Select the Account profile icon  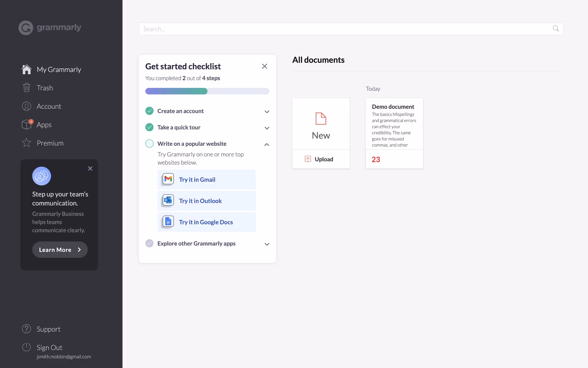tap(26, 106)
